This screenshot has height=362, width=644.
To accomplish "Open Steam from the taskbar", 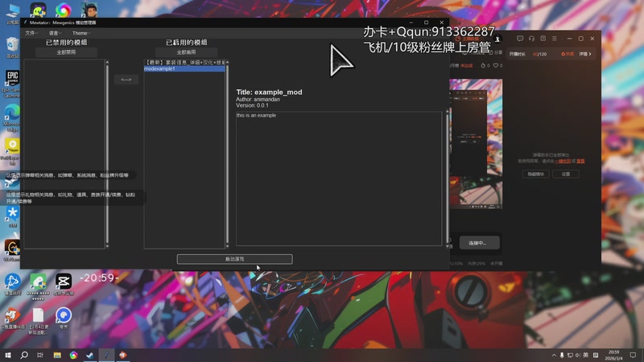I will (x=90, y=355).
